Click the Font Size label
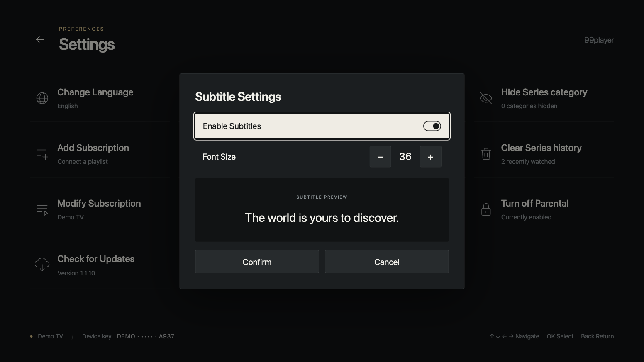 click(219, 157)
